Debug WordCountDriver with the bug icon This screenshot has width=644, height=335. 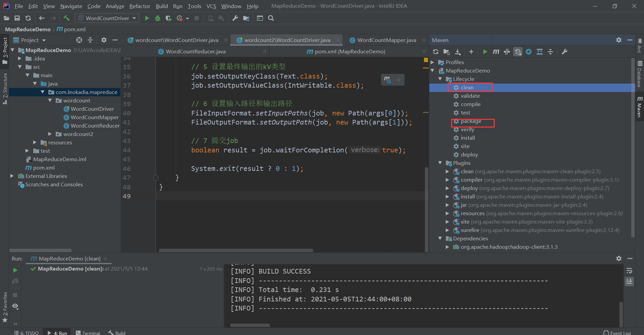[x=158, y=18]
